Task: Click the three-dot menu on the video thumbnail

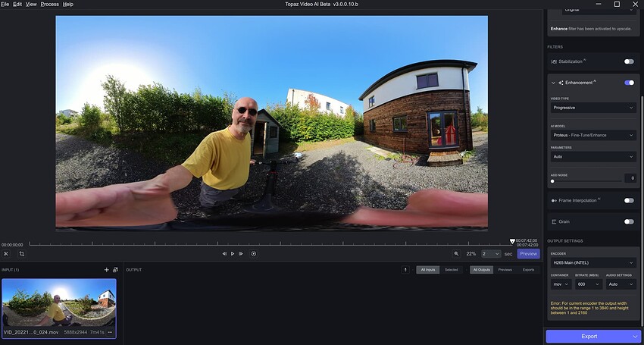Action: [110, 332]
